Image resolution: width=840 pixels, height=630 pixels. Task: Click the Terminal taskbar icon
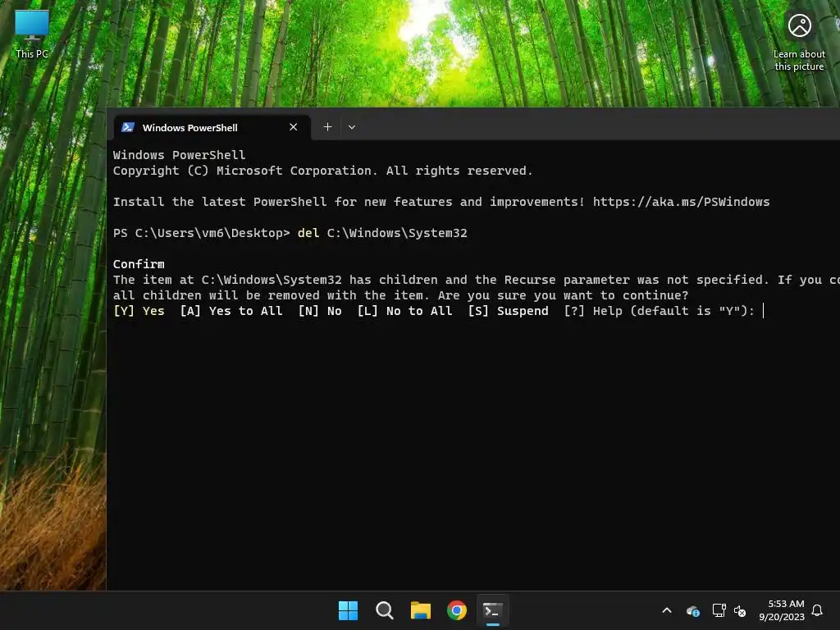[x=493, y=610]
